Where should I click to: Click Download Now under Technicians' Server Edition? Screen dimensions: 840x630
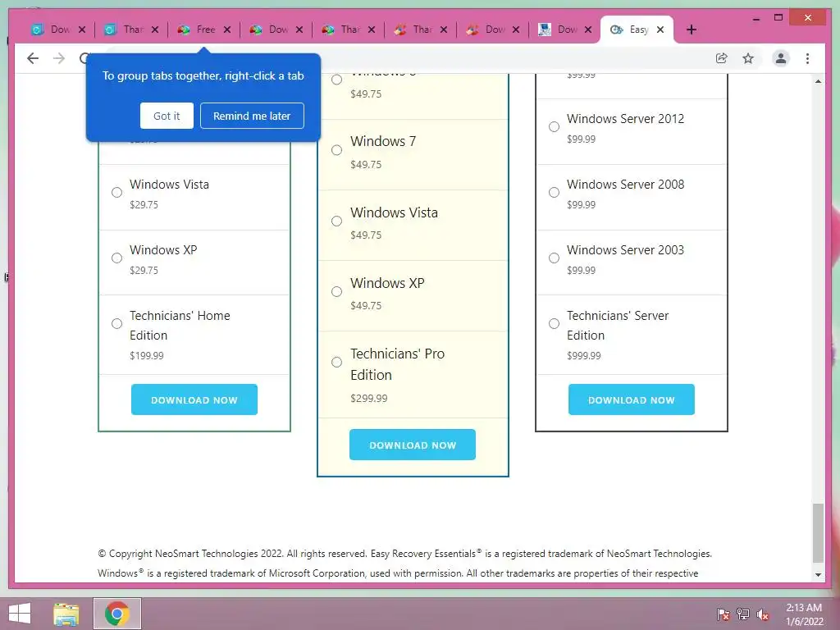tap(631, 399)
